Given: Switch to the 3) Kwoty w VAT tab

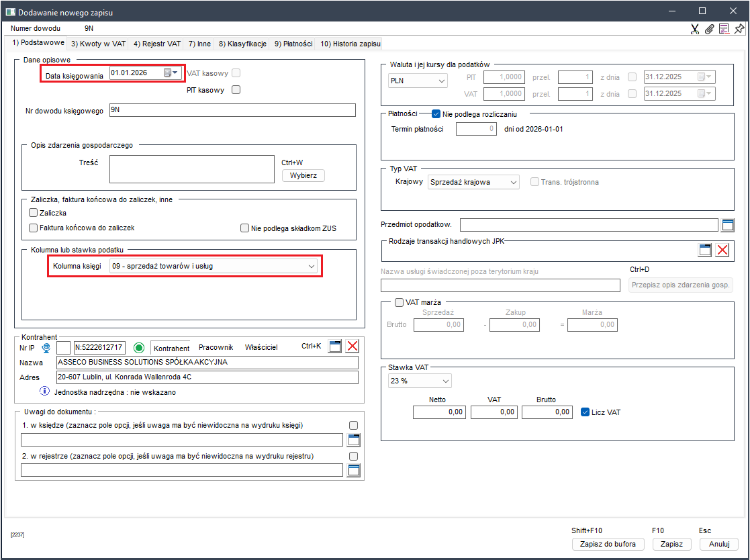Looking at the screenshot, I should (98, 44).
